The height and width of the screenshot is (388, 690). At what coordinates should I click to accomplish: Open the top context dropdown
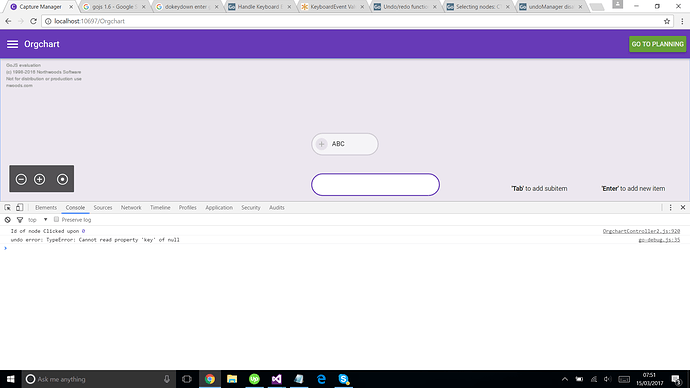click(x=38, y=220)
